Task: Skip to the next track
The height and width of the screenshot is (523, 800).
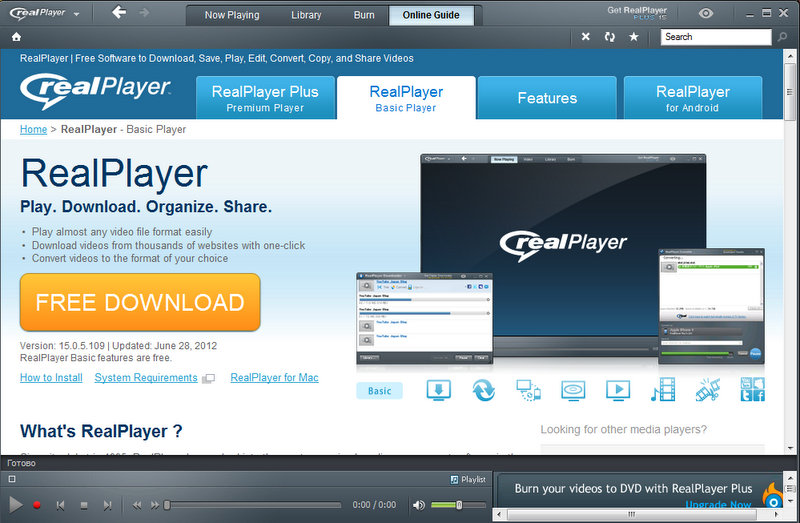Action: click(107, 506)
